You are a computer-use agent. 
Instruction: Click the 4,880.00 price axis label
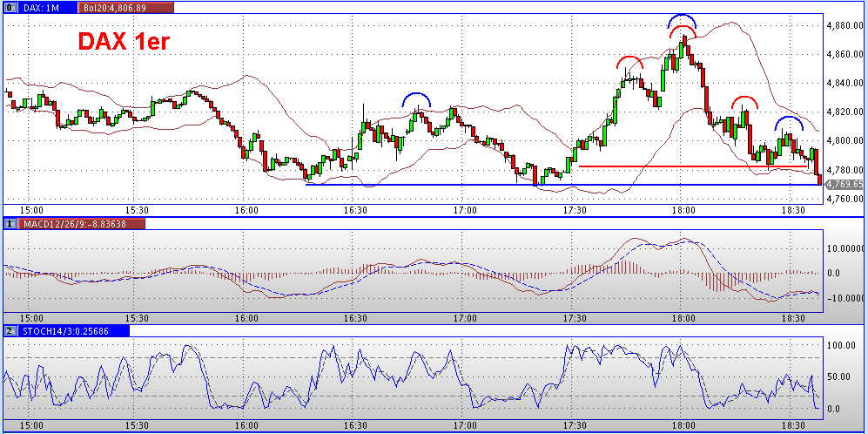tap(844, 25)
